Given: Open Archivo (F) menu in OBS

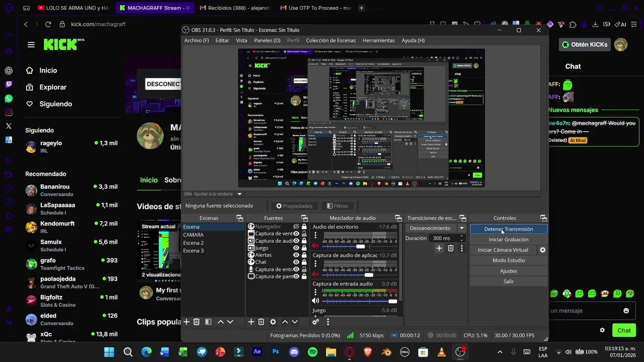Looking at the screenshot, I should point(196,40).
